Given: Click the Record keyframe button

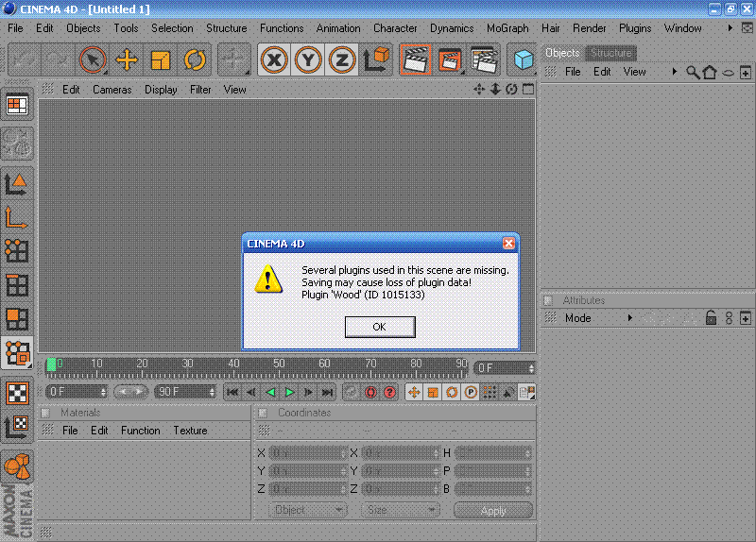Looking at the screenshot, I should [x=351, y=392].
